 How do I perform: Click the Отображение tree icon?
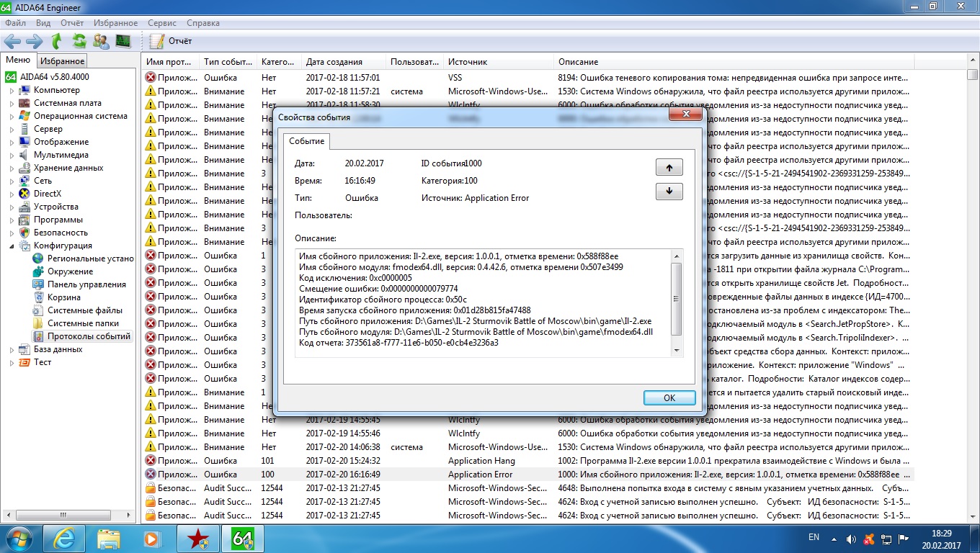[x=24, y=142]
